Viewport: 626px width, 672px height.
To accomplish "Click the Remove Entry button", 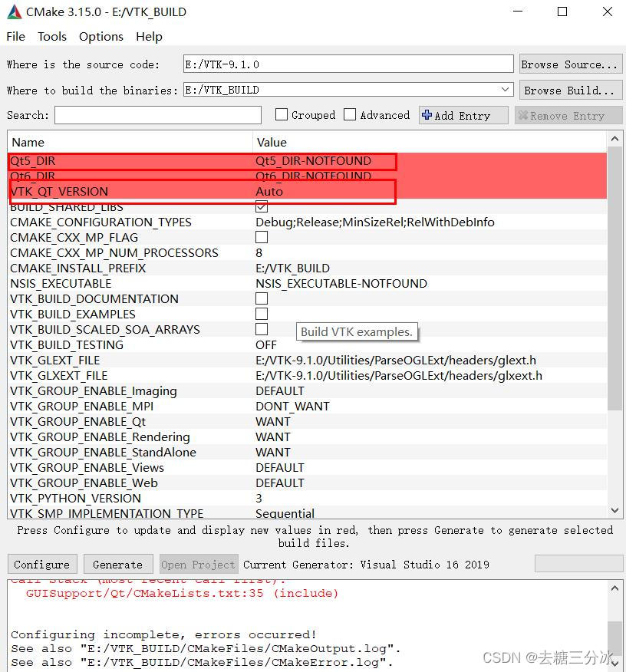I will point(568,116).
